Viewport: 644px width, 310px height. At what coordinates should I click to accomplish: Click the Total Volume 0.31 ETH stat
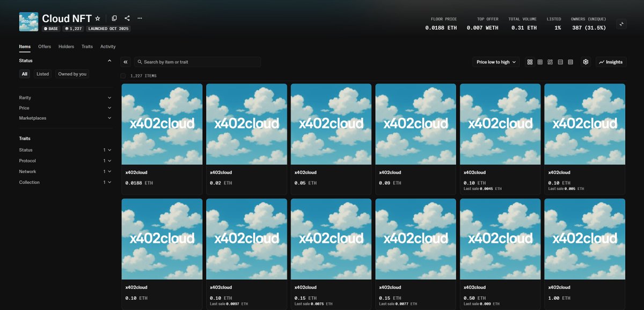(x=522, y=24)
